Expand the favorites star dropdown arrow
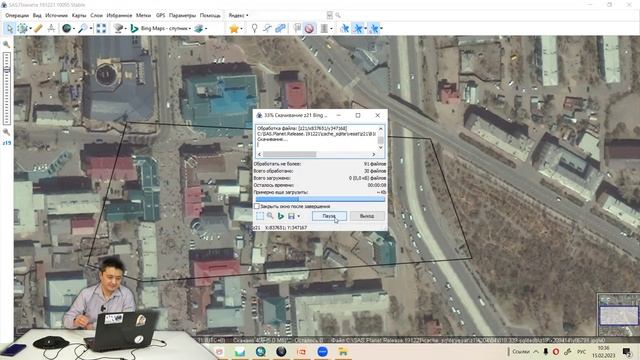640x360 pixels. tap(242, 28)
